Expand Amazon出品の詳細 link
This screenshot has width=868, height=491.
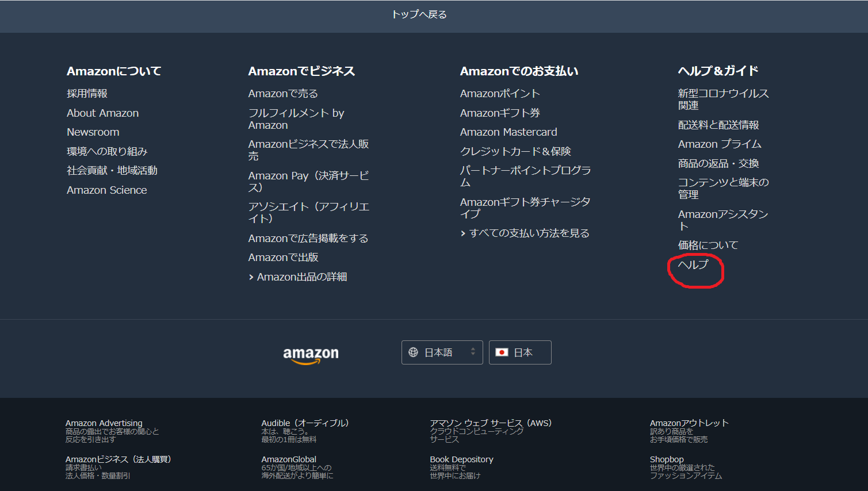(x=298, y=277)
